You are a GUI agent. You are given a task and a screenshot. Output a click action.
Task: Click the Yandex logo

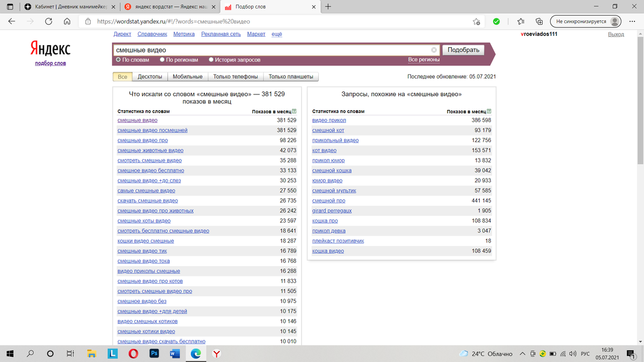[x=50, y=49]
